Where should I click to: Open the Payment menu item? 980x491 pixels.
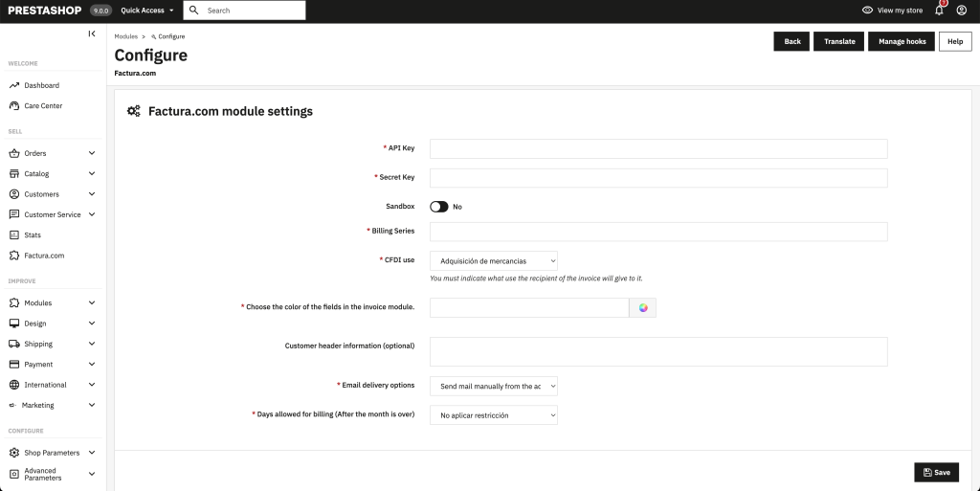(x=38, y=365)
